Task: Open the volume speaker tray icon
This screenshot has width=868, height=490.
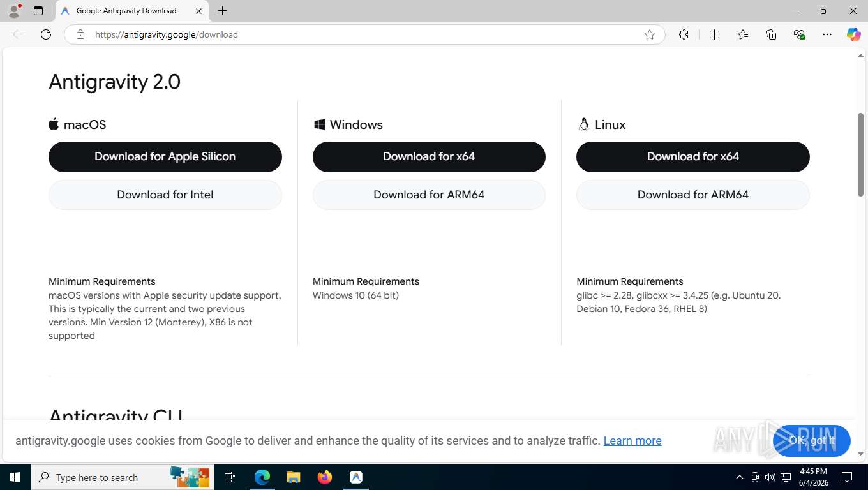Action: point(770,477)
